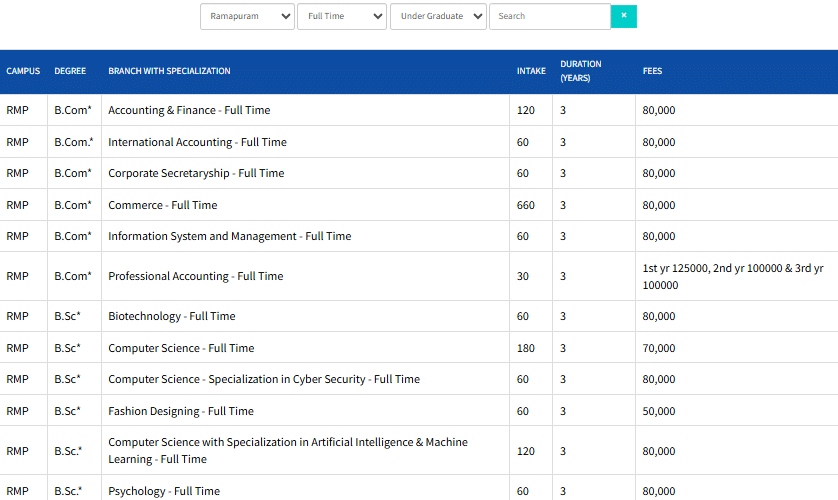Expand the Full Time mode dropdown

pos(341,16)
